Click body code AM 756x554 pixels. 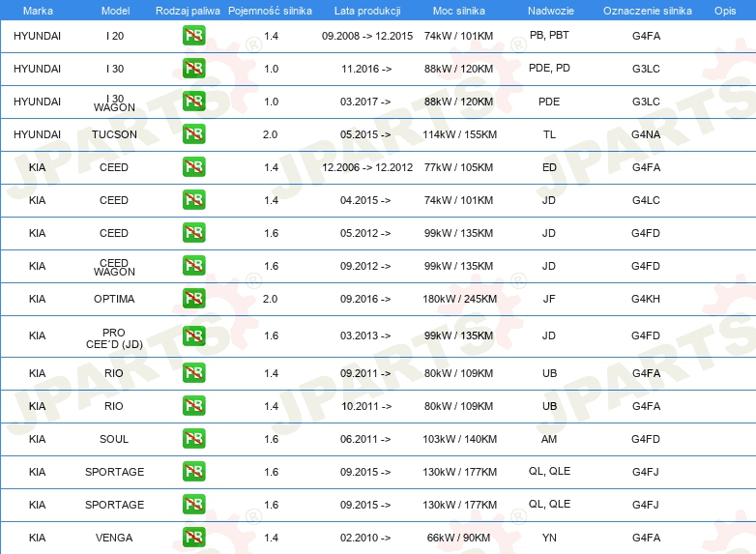pyautogui.click(x=549, y=439)
